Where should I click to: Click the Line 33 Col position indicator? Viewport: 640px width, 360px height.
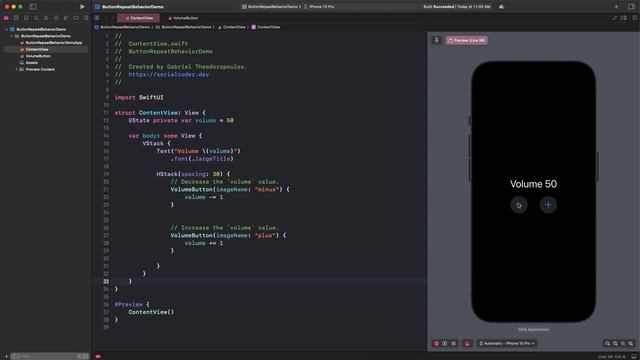coord(611,357)
